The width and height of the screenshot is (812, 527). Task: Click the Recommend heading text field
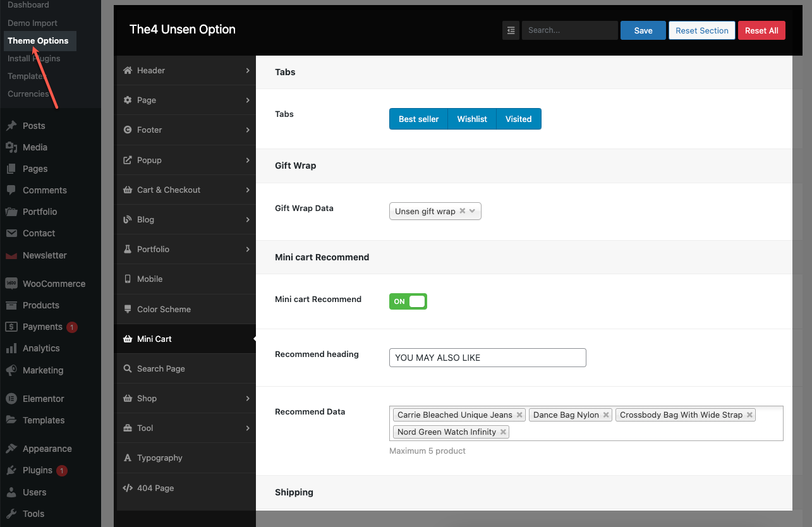(x=488, y=358)
